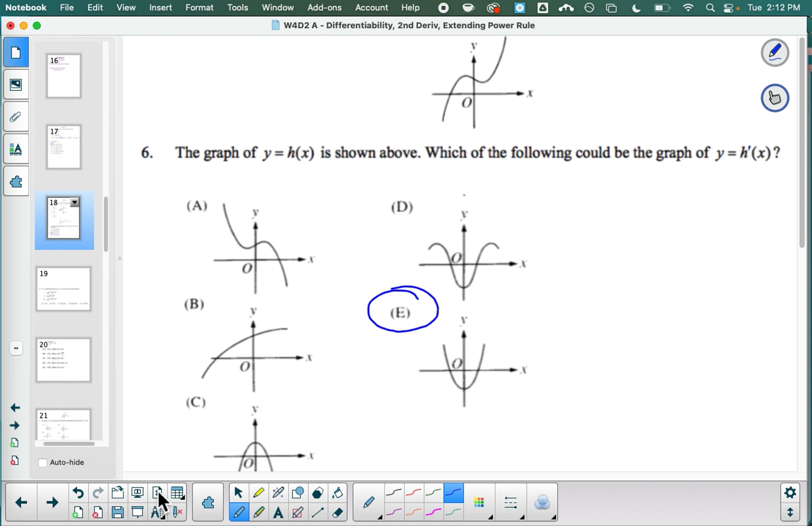Expand the line style options
Viewport: 812px width, 526px height.
511,502
